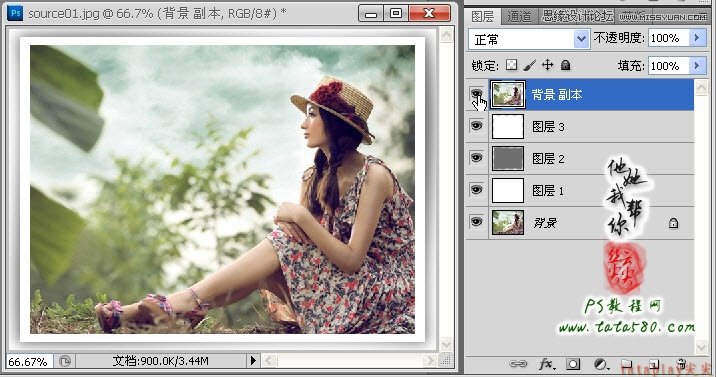Viewport: 716px width, 377px height.
Task: Select layer named 背景 副本
Action: click(x=557, y=94)
